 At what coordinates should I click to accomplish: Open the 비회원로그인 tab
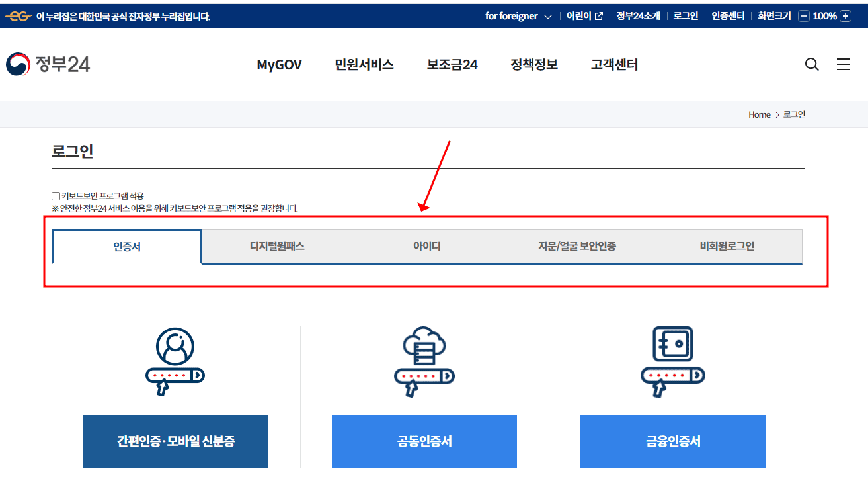727,245
